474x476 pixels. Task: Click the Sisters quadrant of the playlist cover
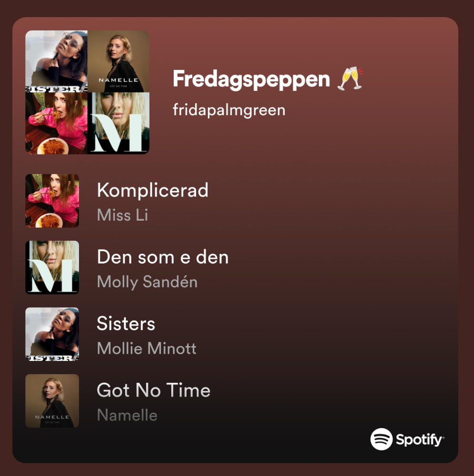click(x=56, y=61)
